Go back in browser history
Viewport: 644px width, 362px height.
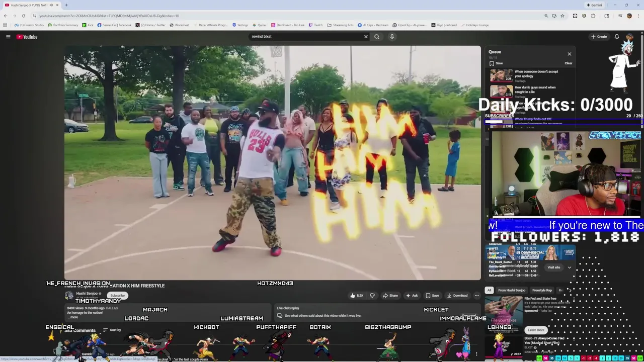(x=6, y=16)
